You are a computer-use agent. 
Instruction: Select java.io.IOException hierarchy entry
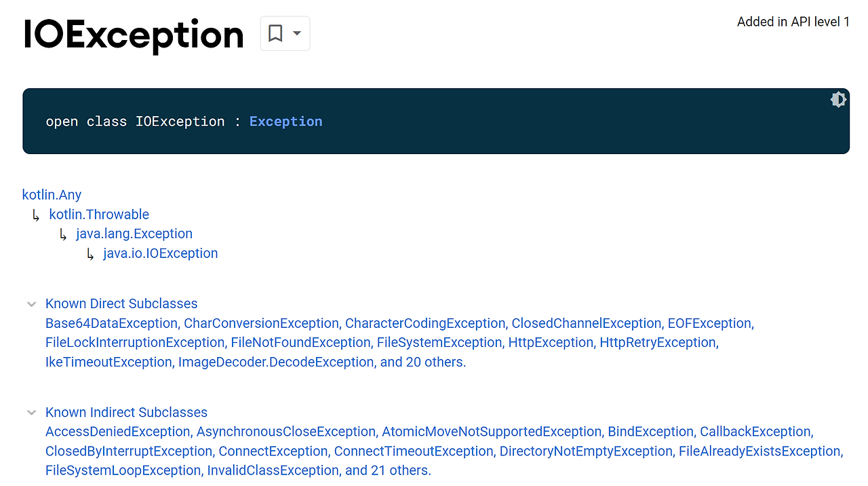click(161, 253)
